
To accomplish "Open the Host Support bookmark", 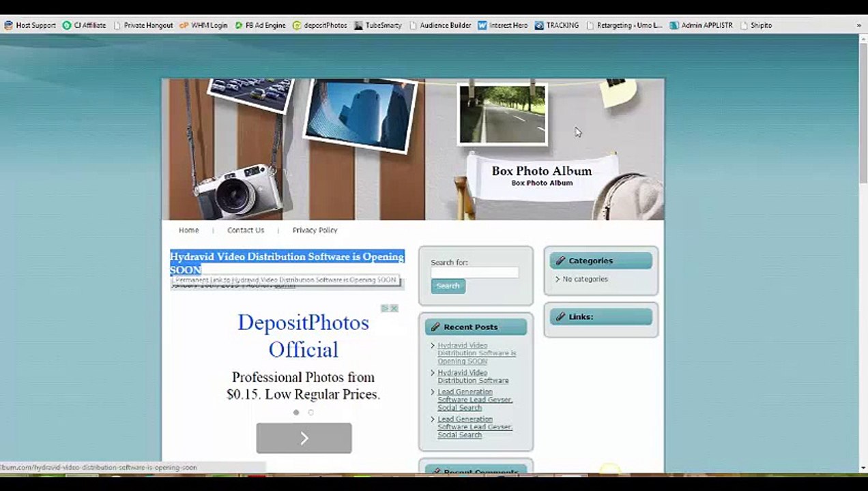I will coord(30,25).
